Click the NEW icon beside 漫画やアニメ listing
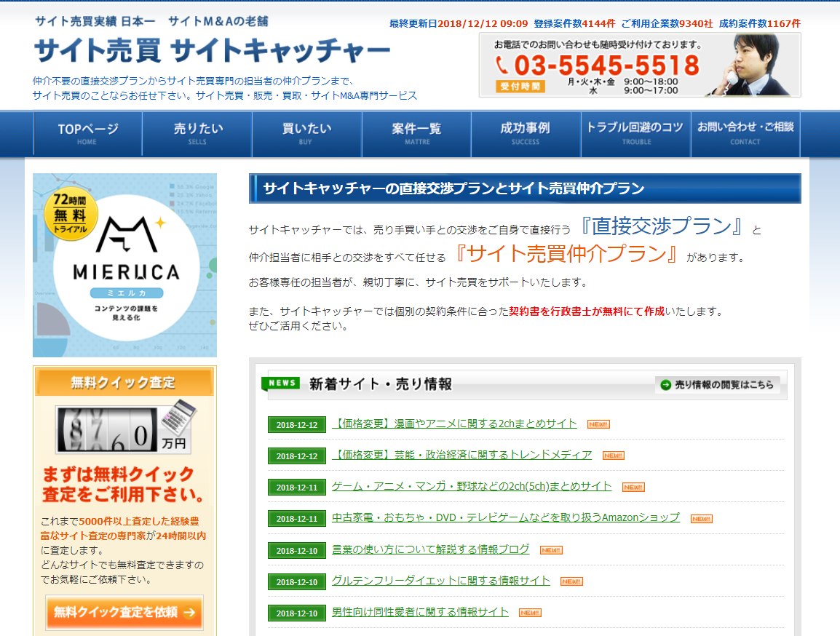 click(598, 424)
